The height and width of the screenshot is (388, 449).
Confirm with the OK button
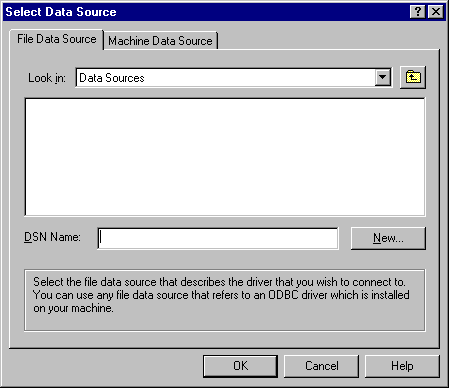point(240,366)
